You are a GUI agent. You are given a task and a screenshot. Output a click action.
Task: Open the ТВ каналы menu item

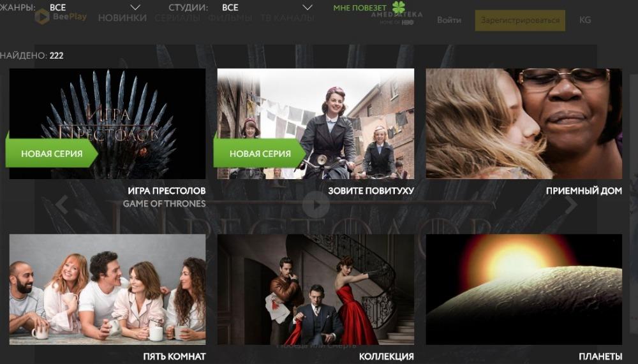287,18
